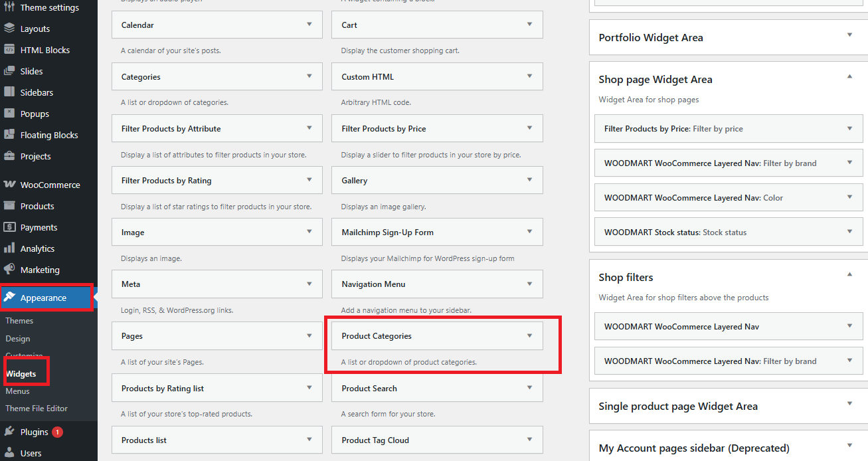This screenshot has height=461, width=868.
Task: Click the Plugins plug icon
Action: point(9,432)
